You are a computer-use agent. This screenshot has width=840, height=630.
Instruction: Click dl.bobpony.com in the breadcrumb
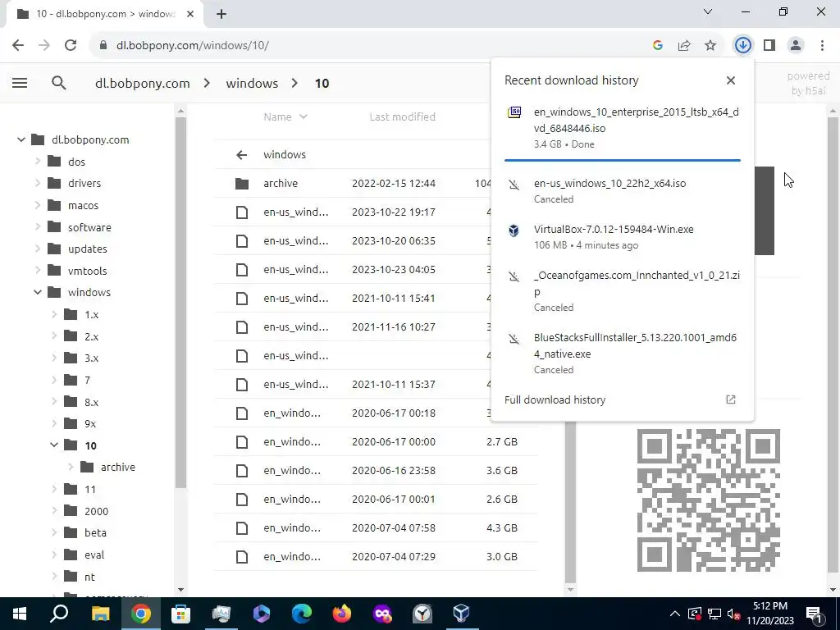(x=143, y=84)
